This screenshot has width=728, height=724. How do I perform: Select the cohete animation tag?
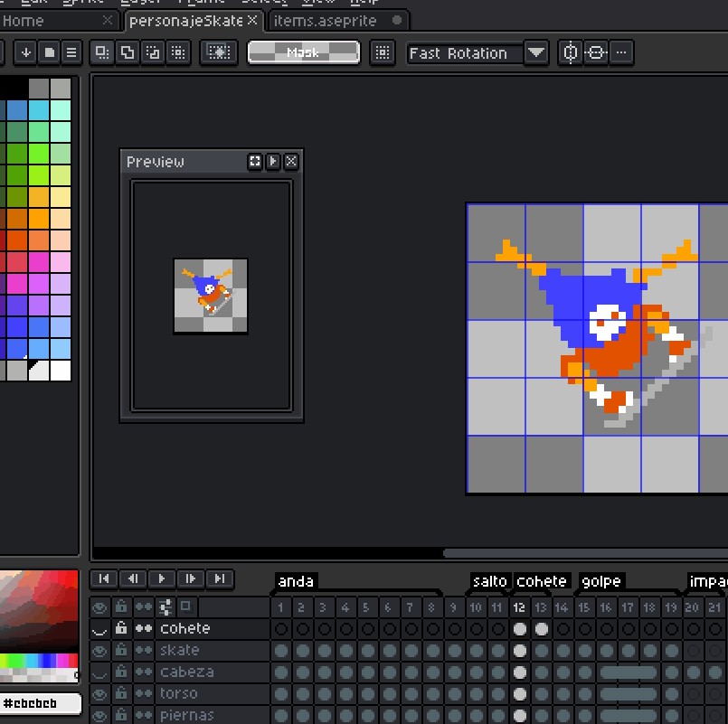click(542, 581)
